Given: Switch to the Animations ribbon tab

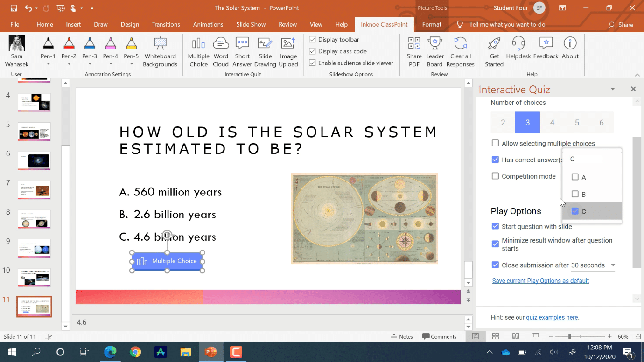Looking at the screenshot, I should click(208, 24).
